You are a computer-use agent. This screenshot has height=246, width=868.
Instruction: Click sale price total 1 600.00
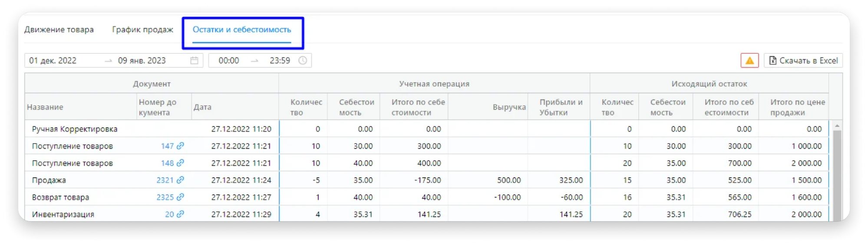[807, 197]
